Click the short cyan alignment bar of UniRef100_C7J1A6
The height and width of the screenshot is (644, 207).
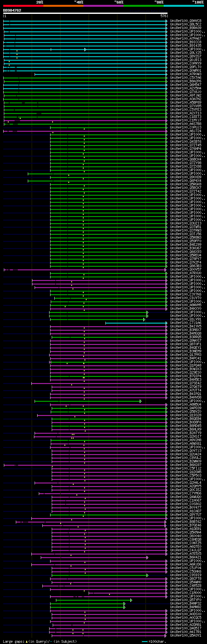[x=136, y=323]
